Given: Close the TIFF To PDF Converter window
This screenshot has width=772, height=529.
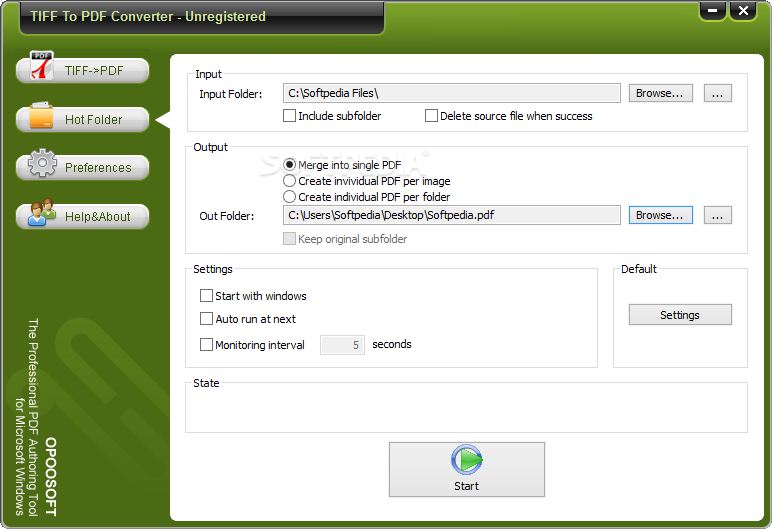Looking at the screenshot, I should coord(743,10).
